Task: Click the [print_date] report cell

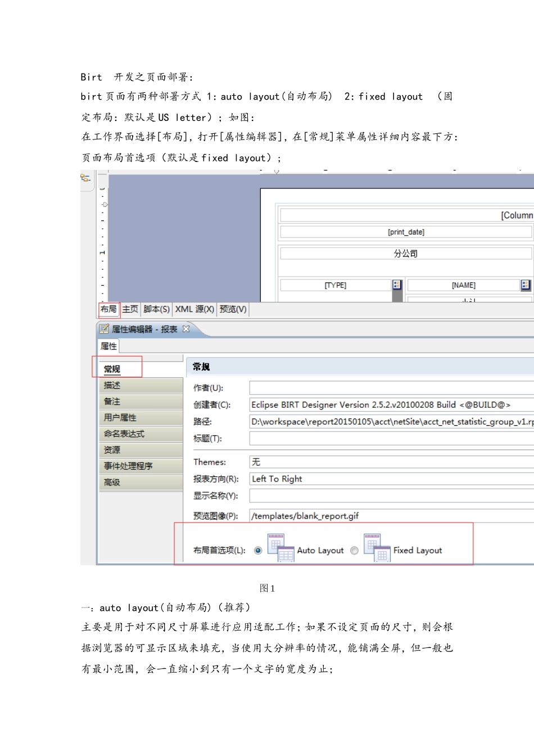Action: coord(406,232)
